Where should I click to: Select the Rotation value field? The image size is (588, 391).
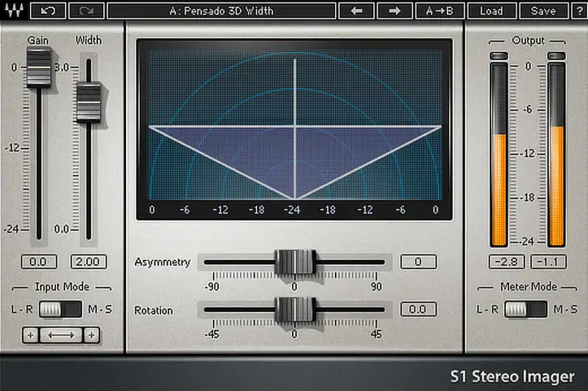419,309
